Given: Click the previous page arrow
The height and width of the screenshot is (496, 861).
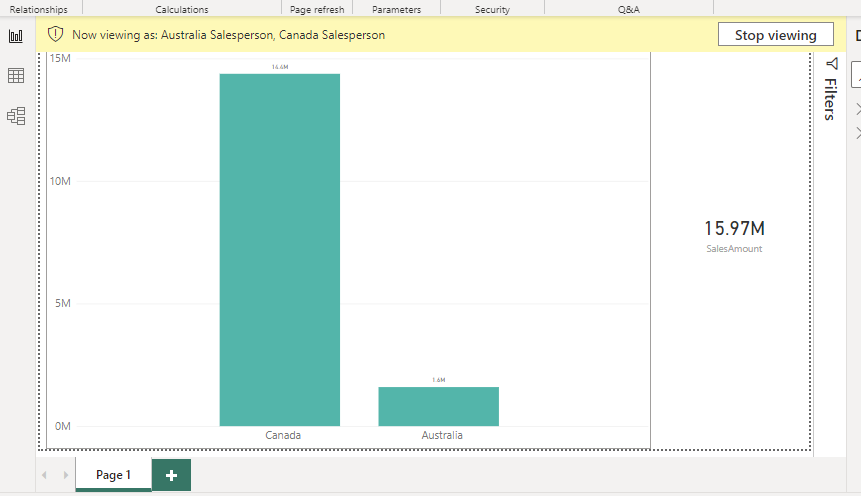Looking at the screenshot, I should (x=45, y=475).
